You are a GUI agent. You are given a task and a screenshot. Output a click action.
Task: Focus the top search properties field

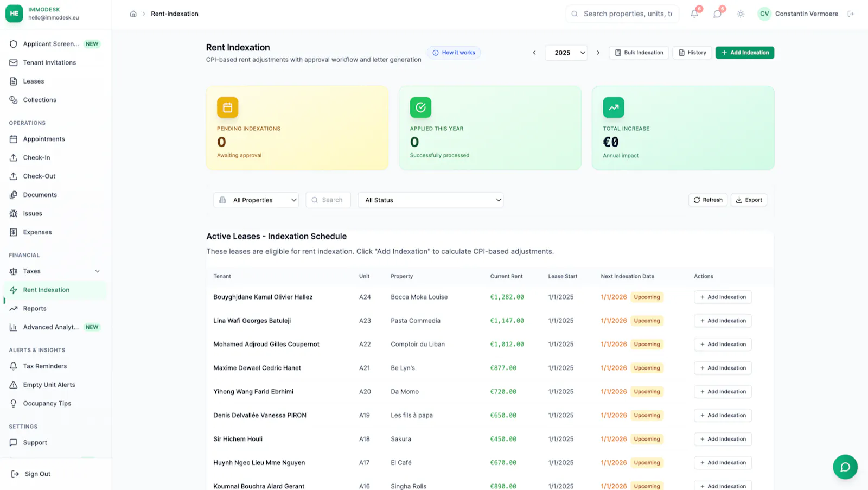click(x=622, y=14)
